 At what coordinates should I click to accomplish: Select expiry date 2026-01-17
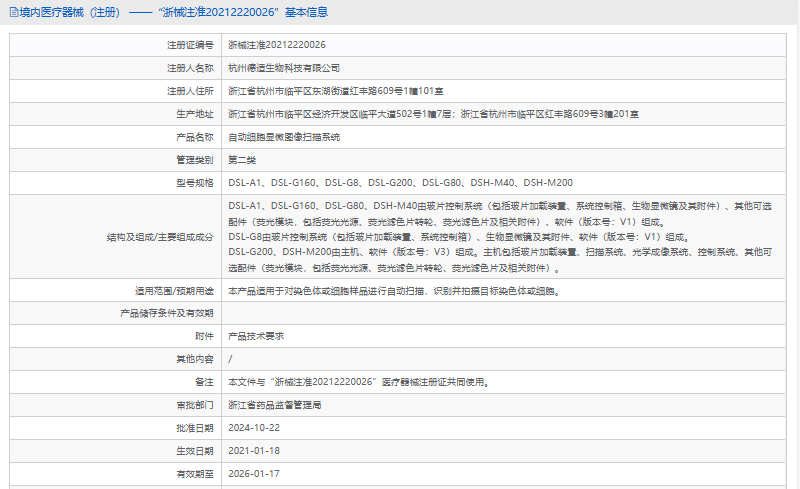coord(254,474)
